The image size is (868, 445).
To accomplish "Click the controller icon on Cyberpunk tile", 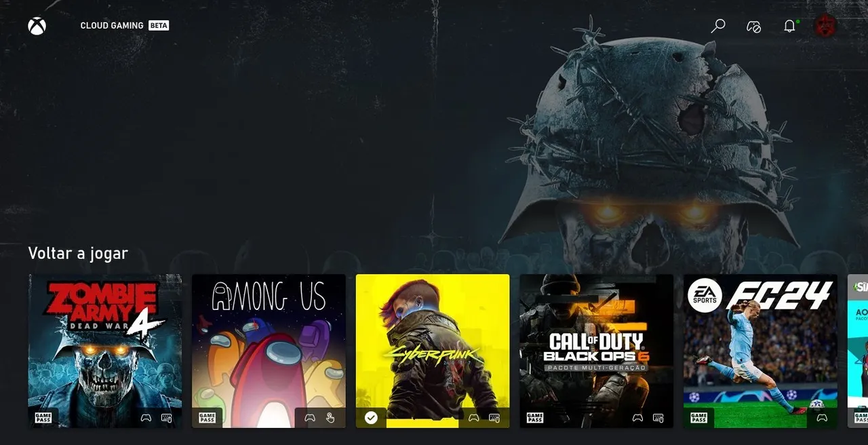I will pyautogui.click(x=473, y=418).
